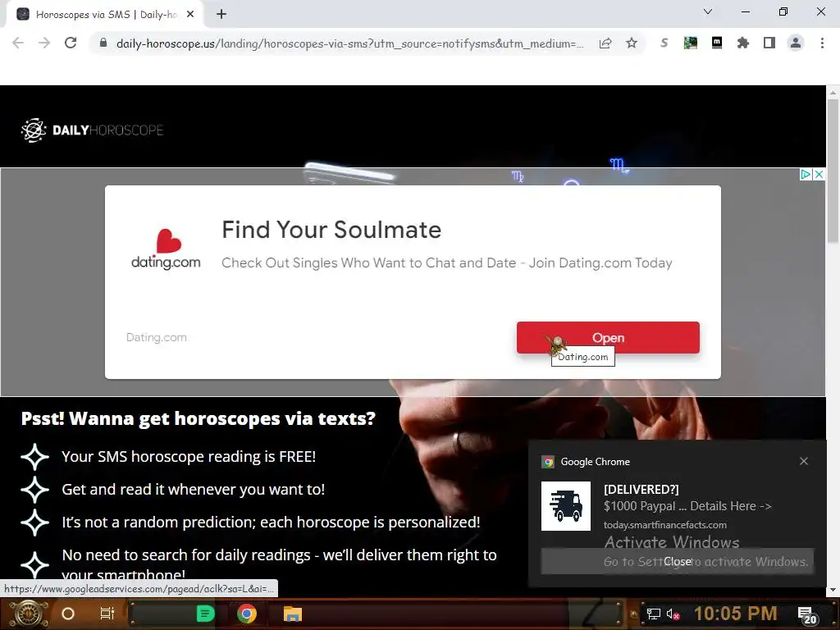The image size is (840, 630).
Task: Close the Horoscopes via SMS tab
Action: [190, 15]
